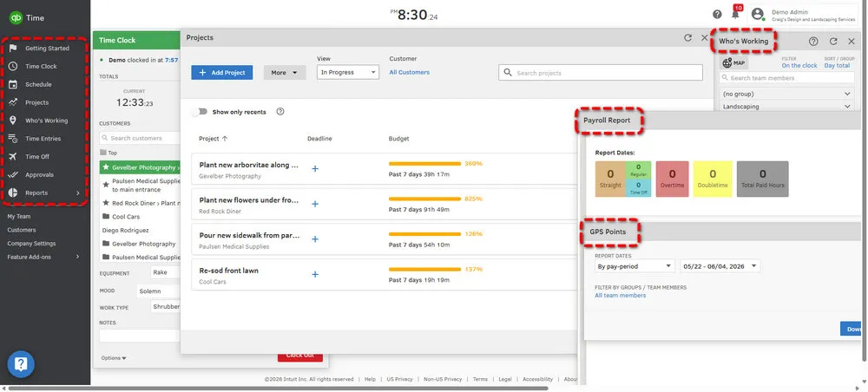Expand the Reports submenu arrow
Screen dimensions: 868x392
point(77,193)
